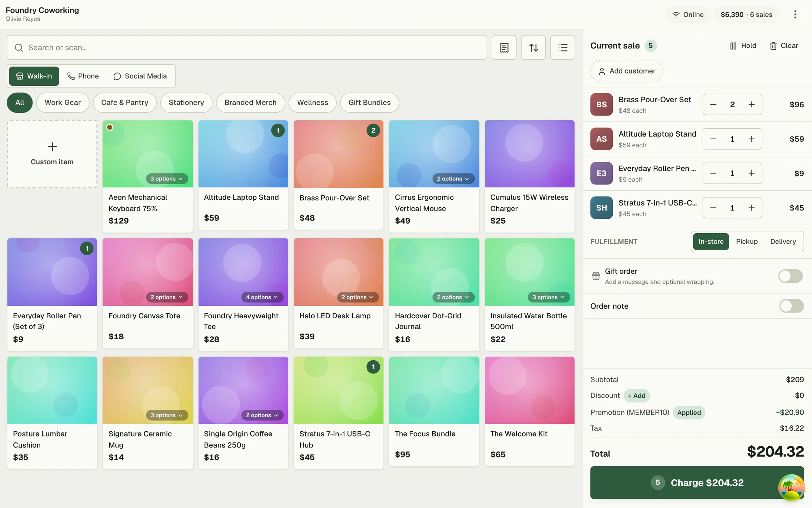Viewport: 812px width, 508px height.
Task: Select the Social Media channel
Action: [x=140, y=76]
